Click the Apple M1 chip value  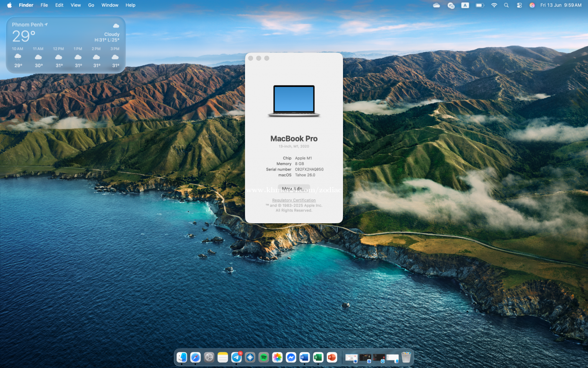coord(303,158)
